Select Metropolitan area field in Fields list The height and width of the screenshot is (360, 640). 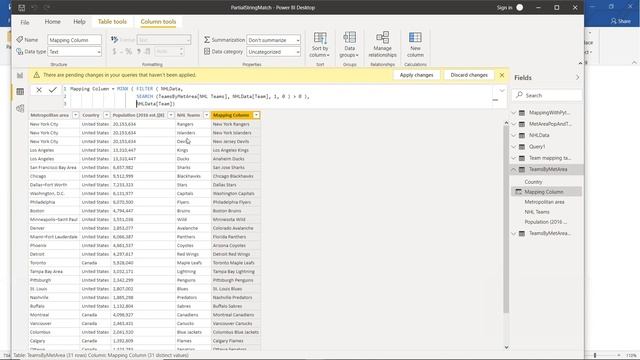(544, 202)
